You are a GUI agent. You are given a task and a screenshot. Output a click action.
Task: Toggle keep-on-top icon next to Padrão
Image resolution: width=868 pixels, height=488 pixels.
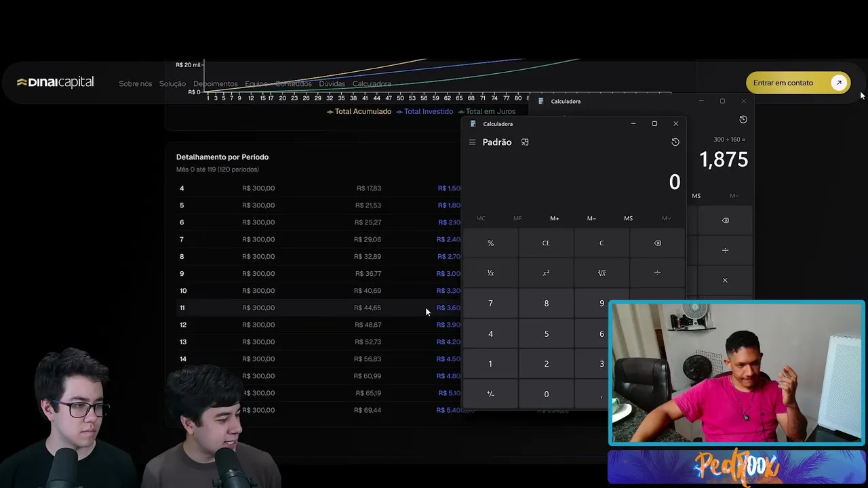[x=525, y=142]
